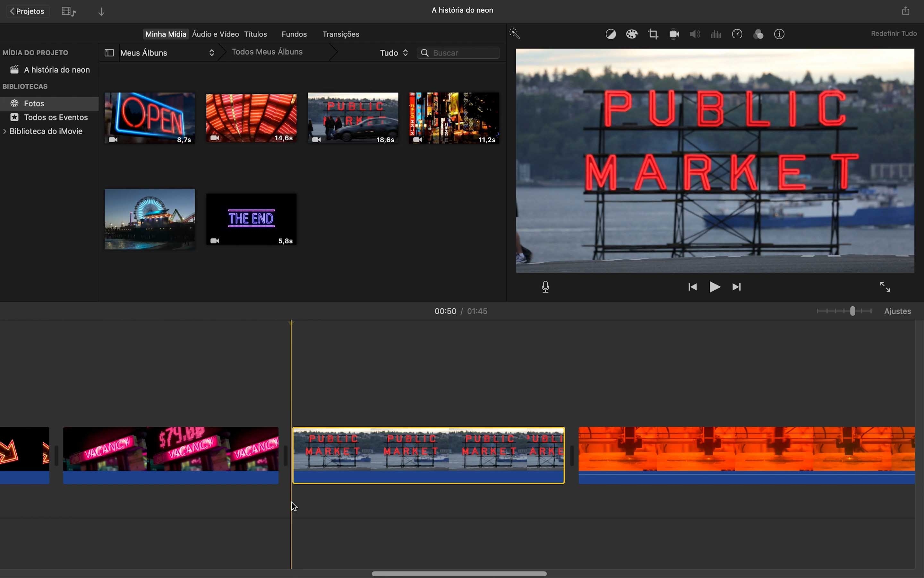Select the neon arrow clip in timeline
The image size is (924, 578).
point(24,455)
